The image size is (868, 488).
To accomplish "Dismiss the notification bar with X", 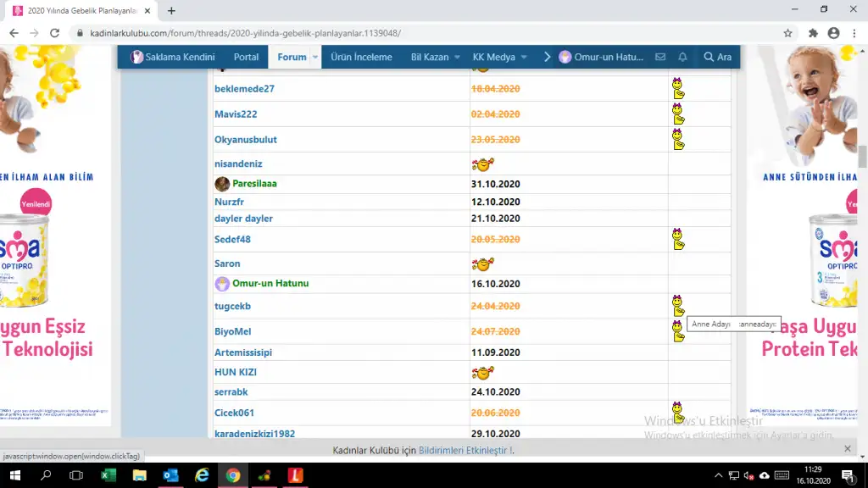I will coord(848,448).
